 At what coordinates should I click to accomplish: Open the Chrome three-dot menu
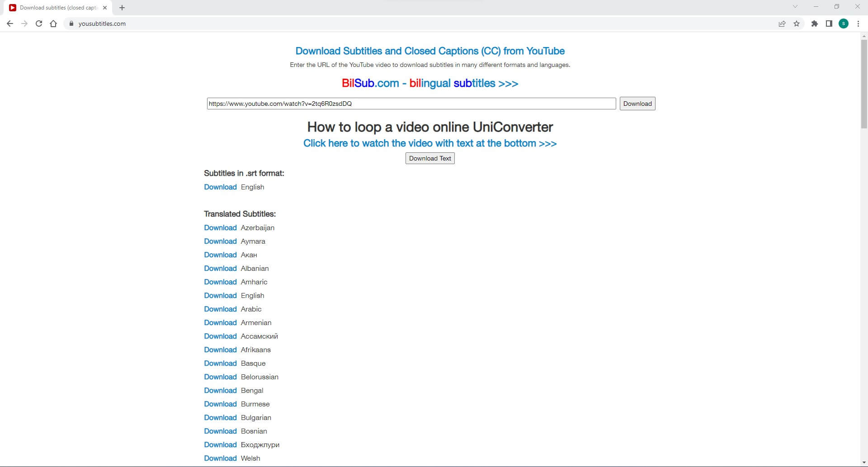click(858, 24)
